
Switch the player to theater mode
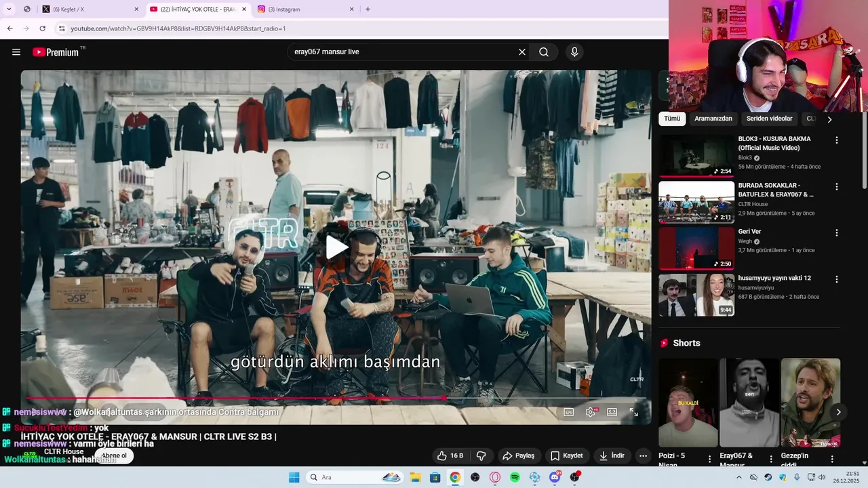[612, 412]
